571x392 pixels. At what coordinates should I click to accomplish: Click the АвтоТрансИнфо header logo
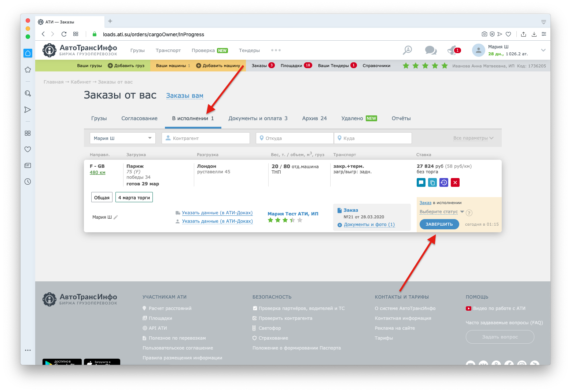coord(80,50)
